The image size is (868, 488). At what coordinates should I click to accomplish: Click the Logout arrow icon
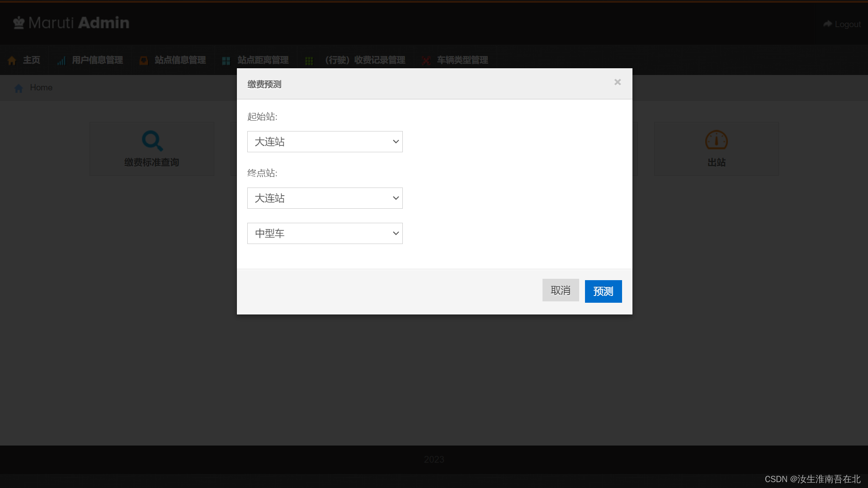click(827, 23)
